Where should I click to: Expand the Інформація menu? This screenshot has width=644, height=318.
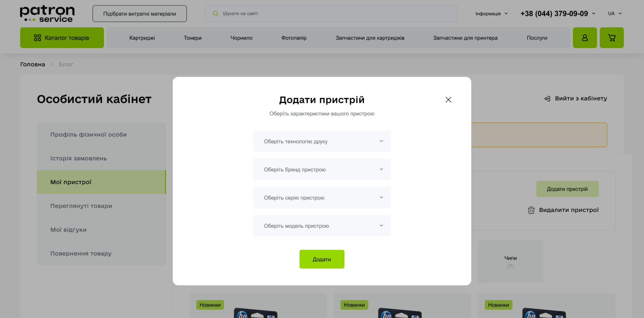[491, 14]
